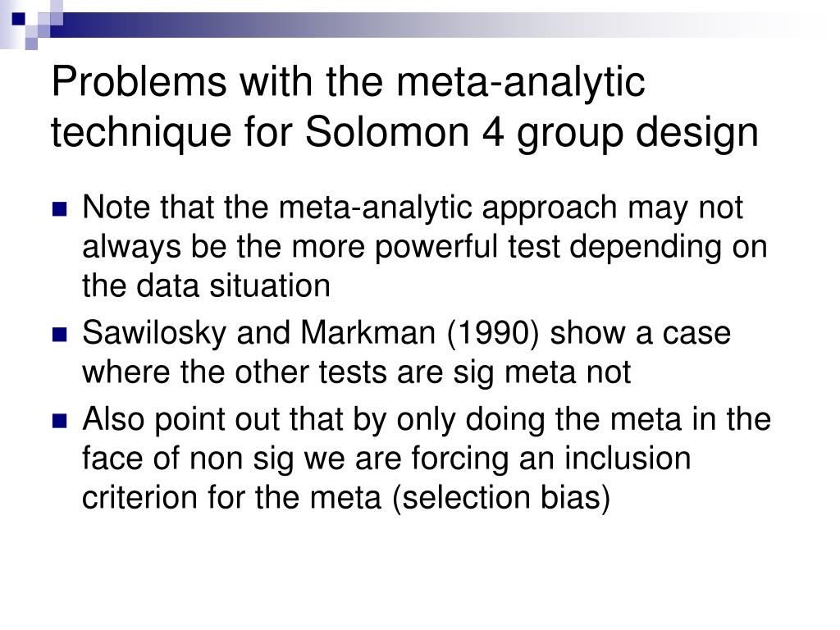
Task: Click the text 'the data situation'
Action: tap(206, 286)
